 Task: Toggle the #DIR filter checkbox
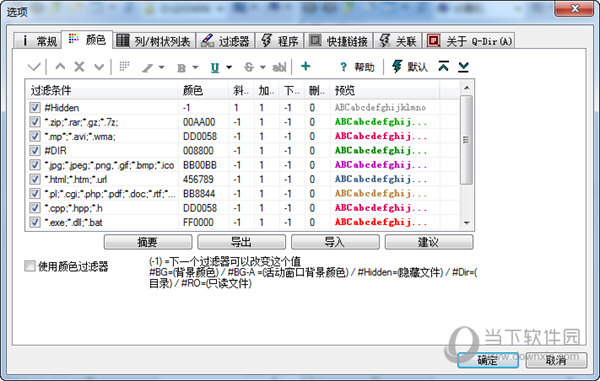(35, 150)
